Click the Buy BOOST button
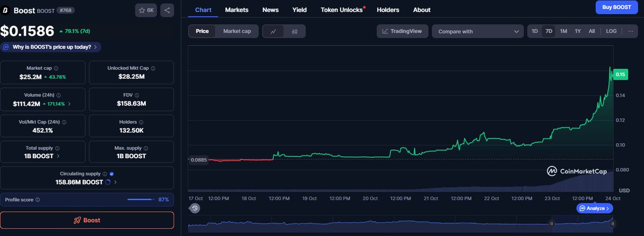This screenshot has width=644, height=236. [617, 7]
